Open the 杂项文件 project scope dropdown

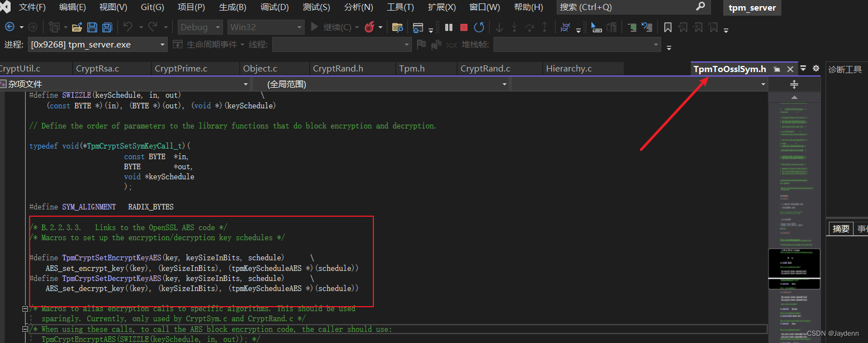(125, 84)
